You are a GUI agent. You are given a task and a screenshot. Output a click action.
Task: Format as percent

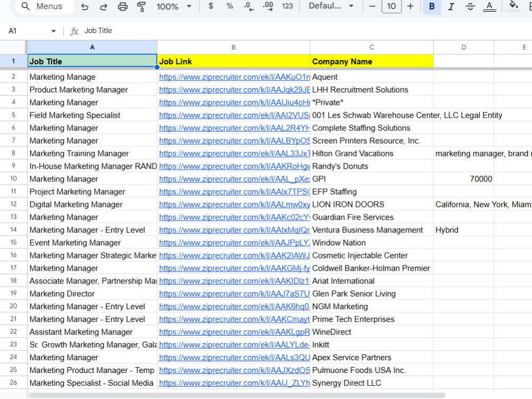coord(230,6)
